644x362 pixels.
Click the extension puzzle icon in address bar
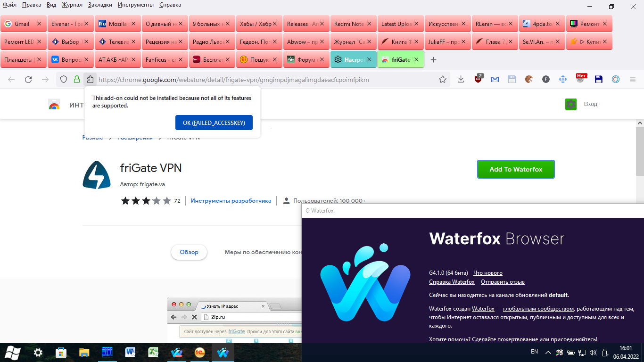(90, 80)
